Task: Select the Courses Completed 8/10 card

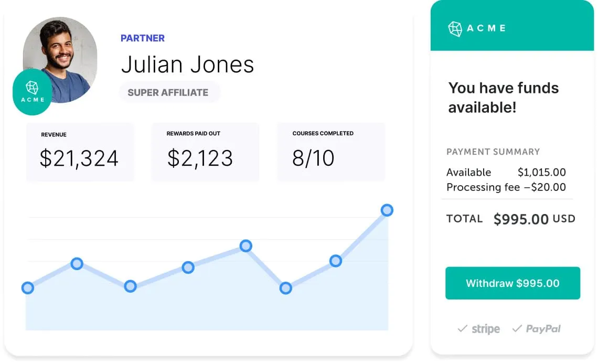Action: click(331, 152)
